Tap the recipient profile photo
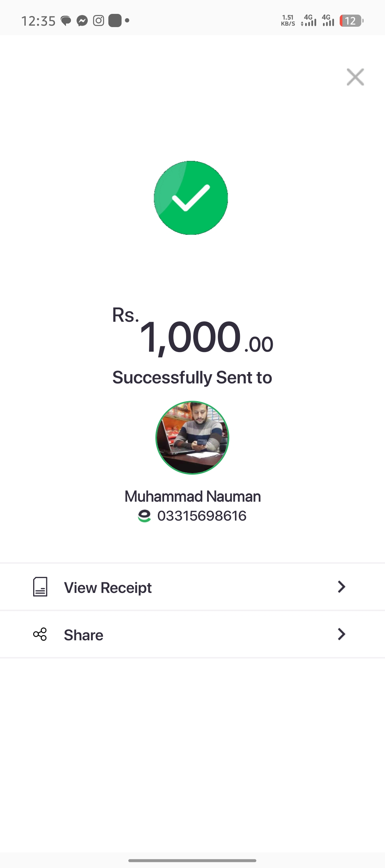 coord(192,438)
